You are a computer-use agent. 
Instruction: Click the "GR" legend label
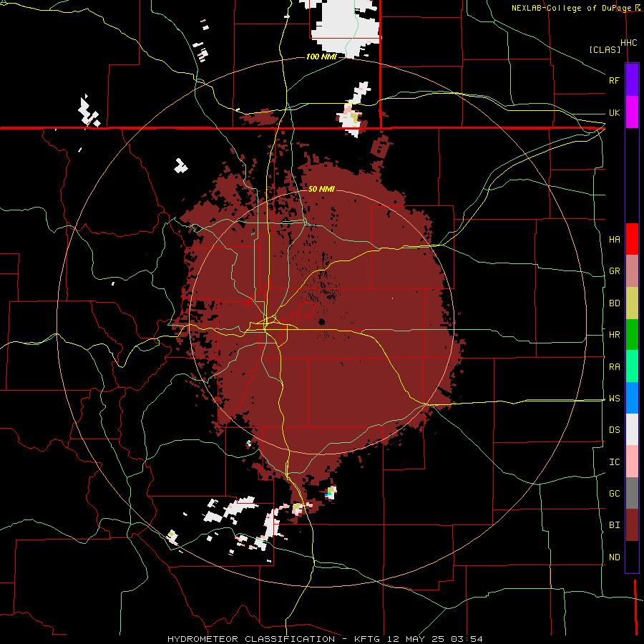coord(615,271)
